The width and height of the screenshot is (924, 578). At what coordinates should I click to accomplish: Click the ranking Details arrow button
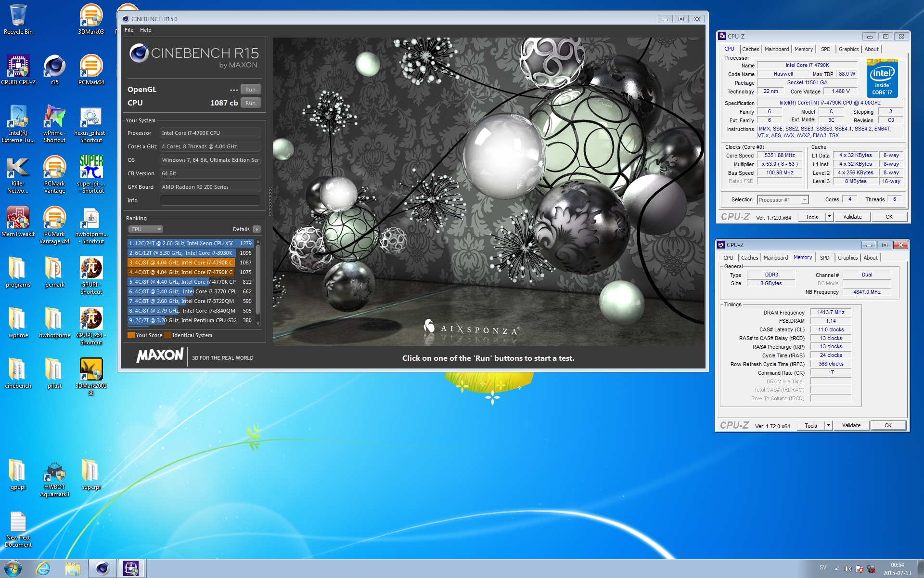(x=257, y=229)
